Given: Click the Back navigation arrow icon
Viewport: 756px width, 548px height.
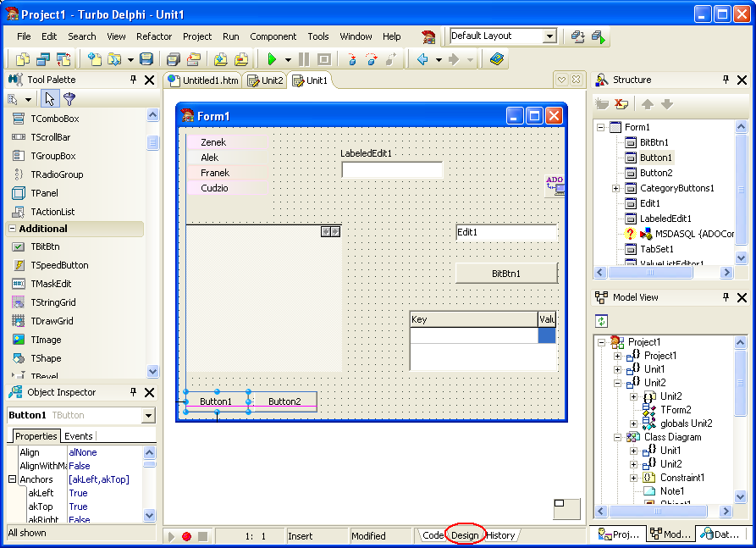Looking at the screenshot, I should point(422,59).
